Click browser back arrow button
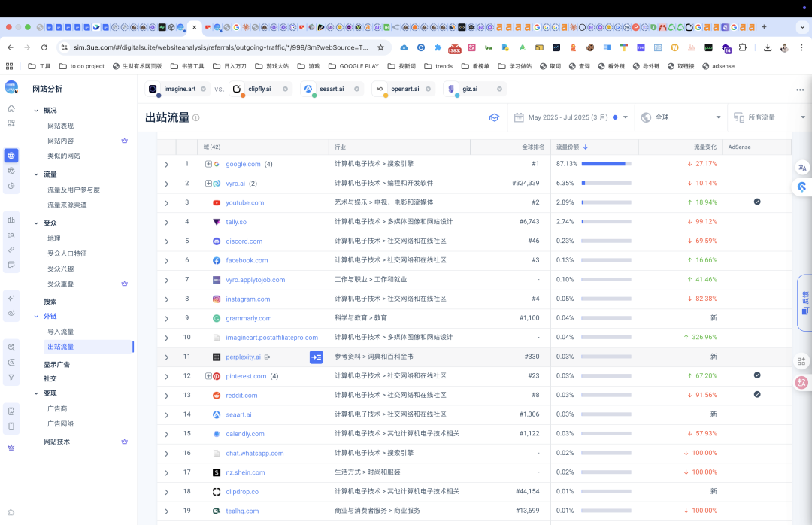The height and width of the screenshot is (525, 812). 11,47
